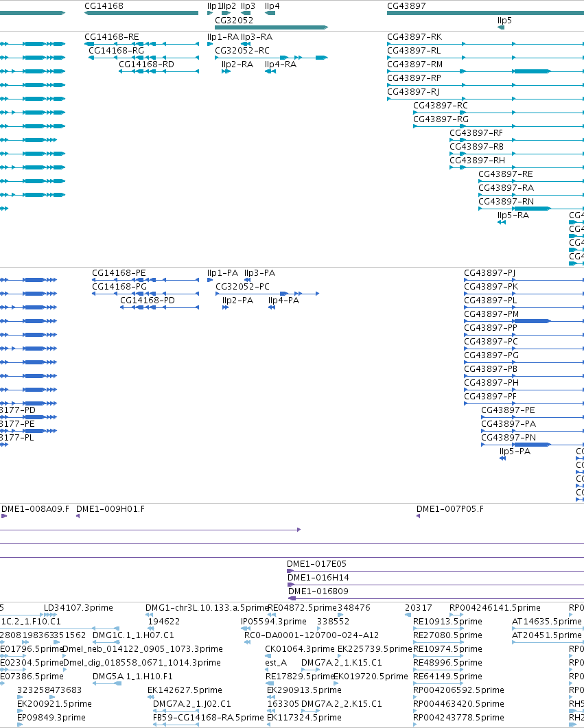Select protein CG43897-PN
Screen dimensions: 584x728
pos(509,437)
